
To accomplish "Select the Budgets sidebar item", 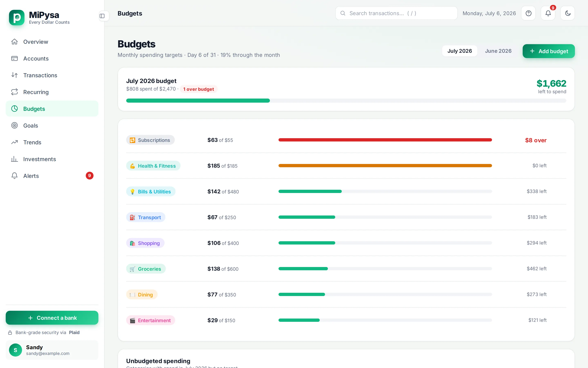I will [x=52, y=109].
